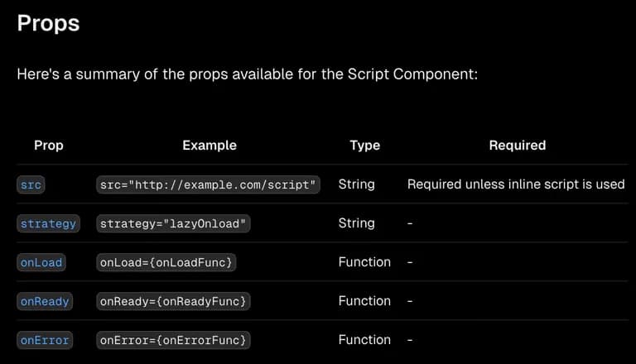Image resolution: width=636 pixels, height=364 pixels.
Task: Click "Required unless inline script is used" text
Action: (515, 184)
